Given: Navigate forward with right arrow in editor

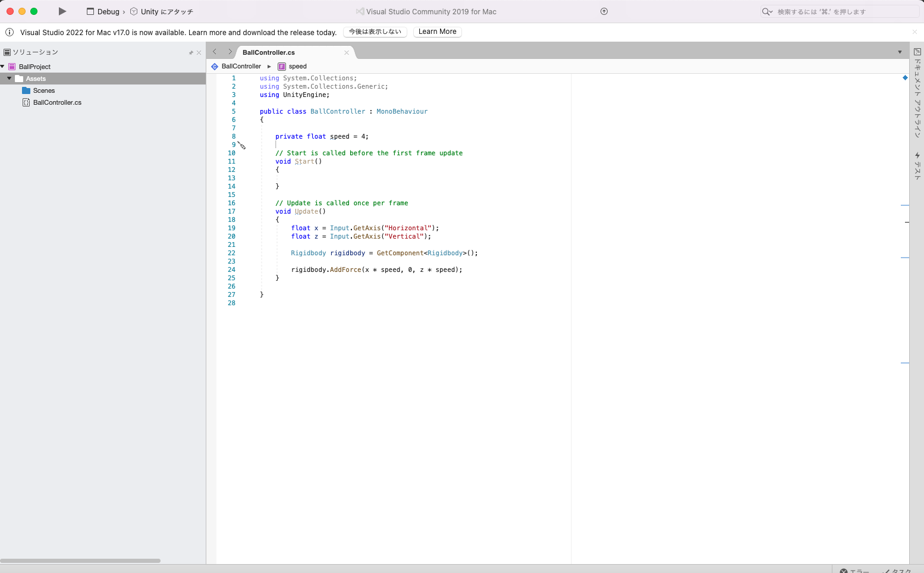Looking at the screenshot, I should (x=230, y=52).
